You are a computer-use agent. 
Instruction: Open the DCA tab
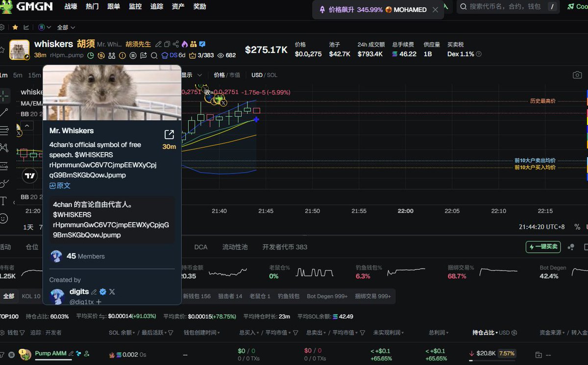[x=201, y=247]
